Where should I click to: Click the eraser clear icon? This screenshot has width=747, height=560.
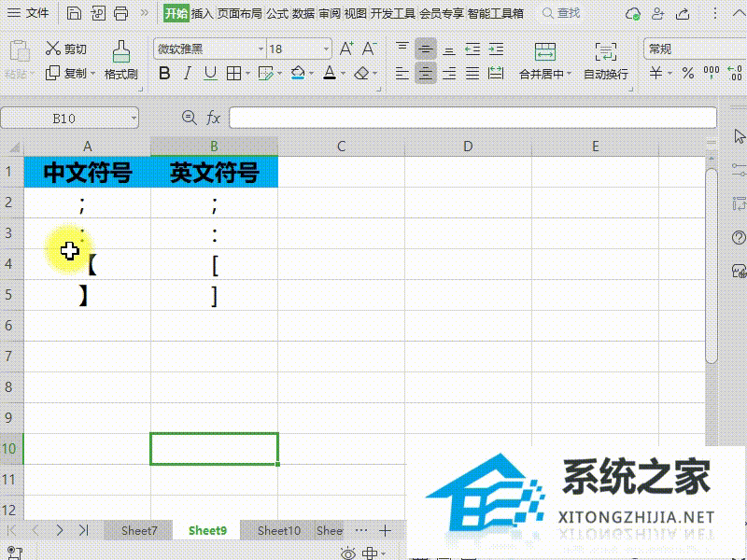pos(362,74)
